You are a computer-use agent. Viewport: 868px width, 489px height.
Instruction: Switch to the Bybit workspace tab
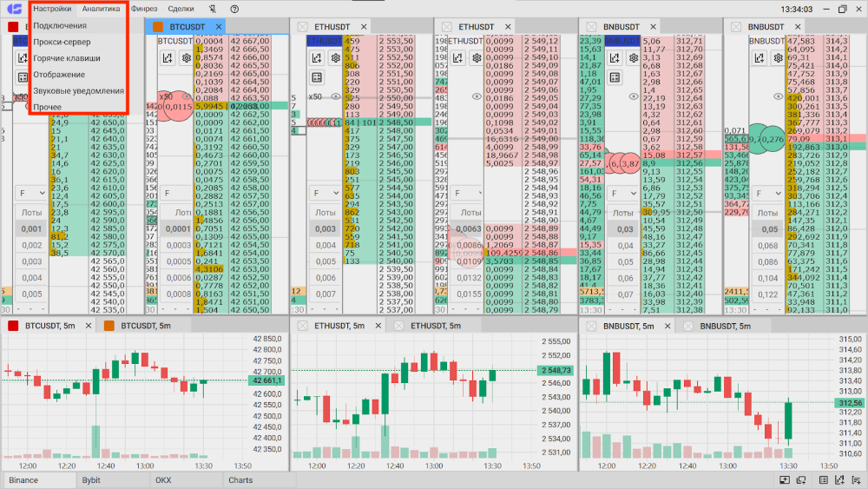point(91,479)
